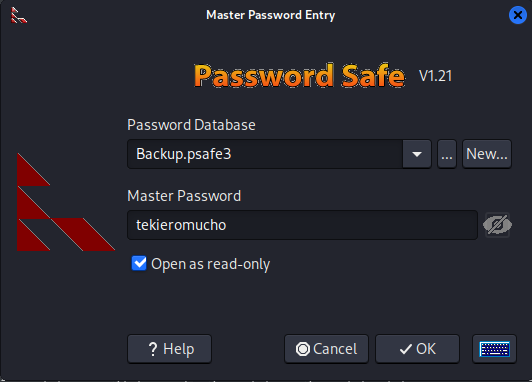Browse for database with the '...' button
This screenshot has width=532, height=382.
[x=447, y=154]
